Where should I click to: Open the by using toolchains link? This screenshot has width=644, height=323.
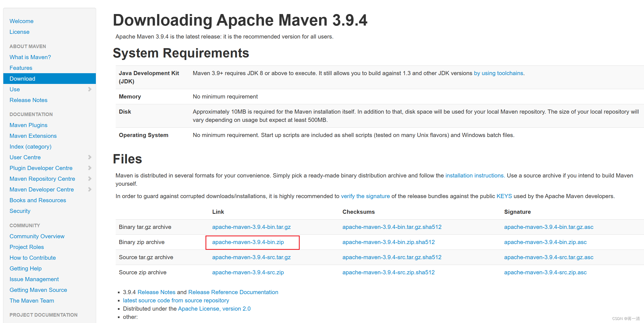pos(498,73)
